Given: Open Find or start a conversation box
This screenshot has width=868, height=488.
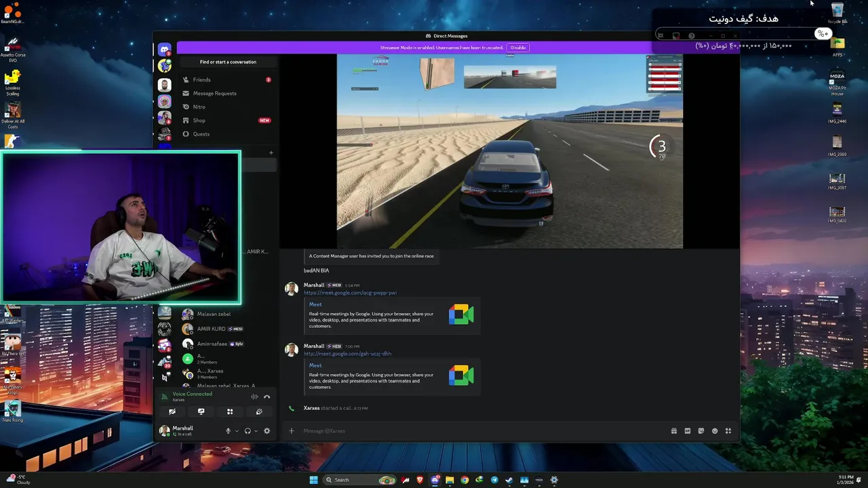Looking at the screenshot, I should [x=228, y=62].
